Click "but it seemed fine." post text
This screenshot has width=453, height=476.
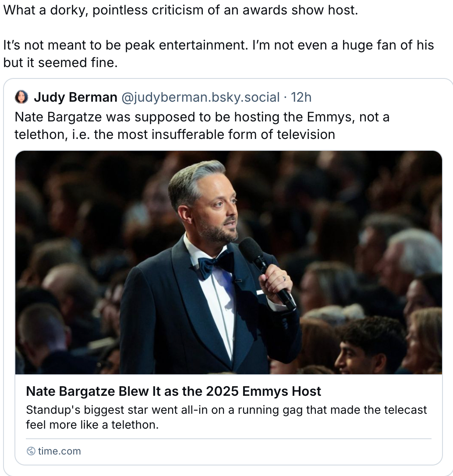(60, 63)
